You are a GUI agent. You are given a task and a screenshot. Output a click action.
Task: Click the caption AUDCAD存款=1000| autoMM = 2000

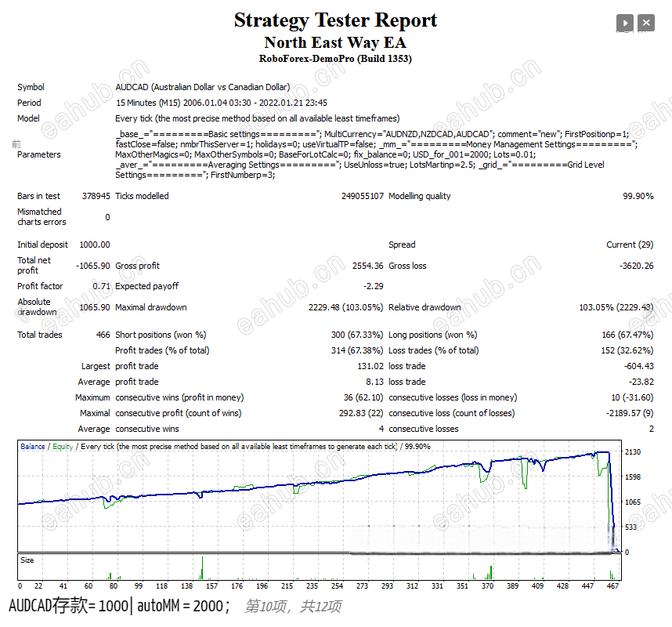119,606
